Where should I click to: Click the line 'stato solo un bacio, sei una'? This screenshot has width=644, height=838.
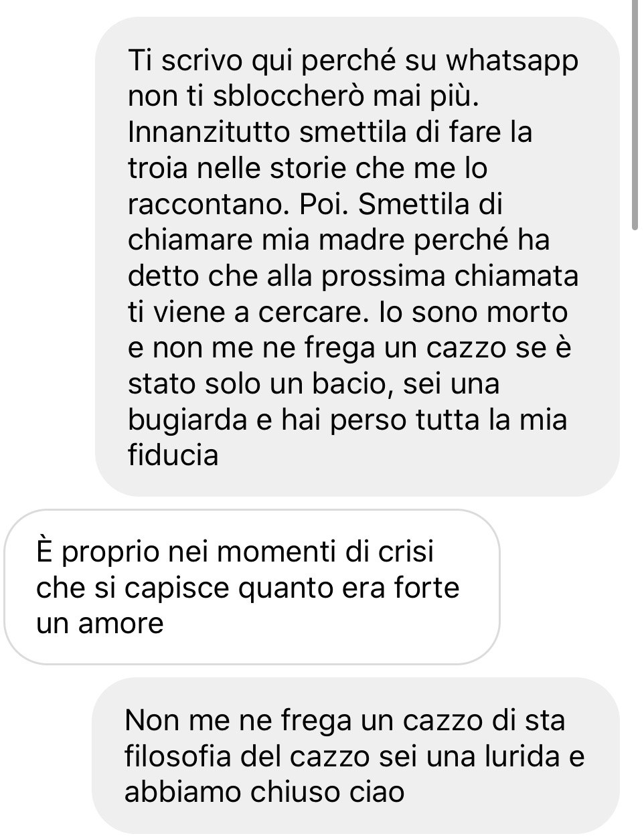pyautogui.click(x=313, y=384)
